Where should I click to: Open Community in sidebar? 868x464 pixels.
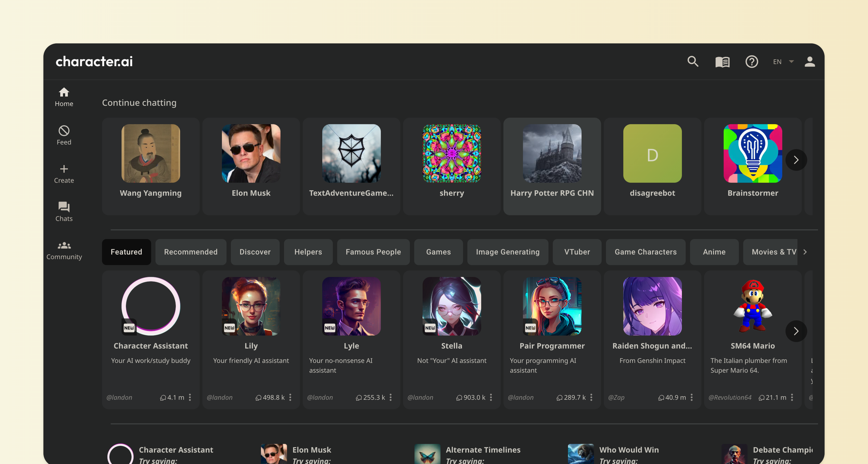(64, 250)
